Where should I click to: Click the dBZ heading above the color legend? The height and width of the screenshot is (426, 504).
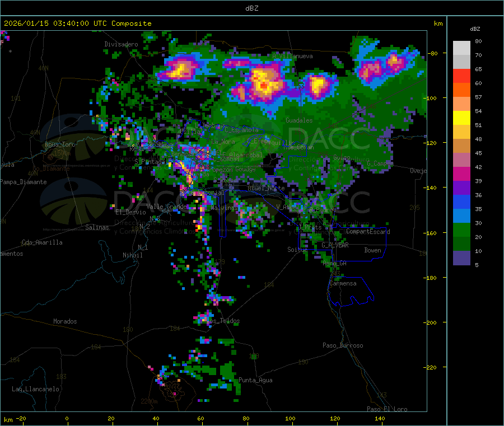[x=475, y=29]
